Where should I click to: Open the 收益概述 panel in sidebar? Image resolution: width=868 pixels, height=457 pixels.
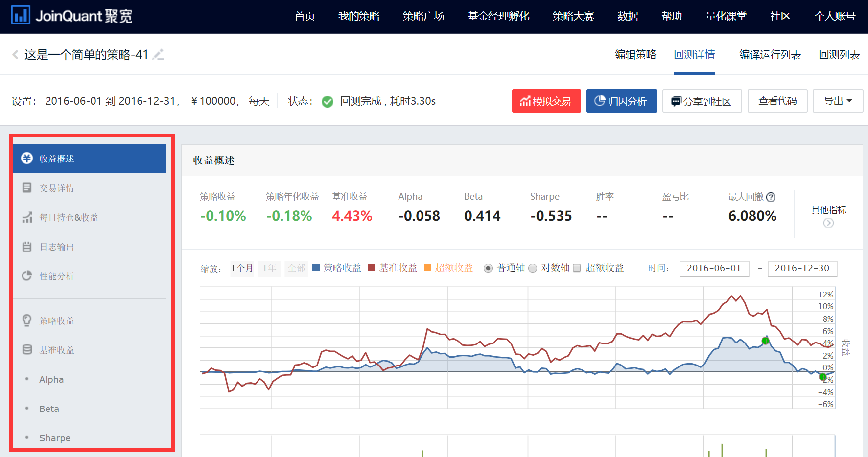tap(57, 158)
